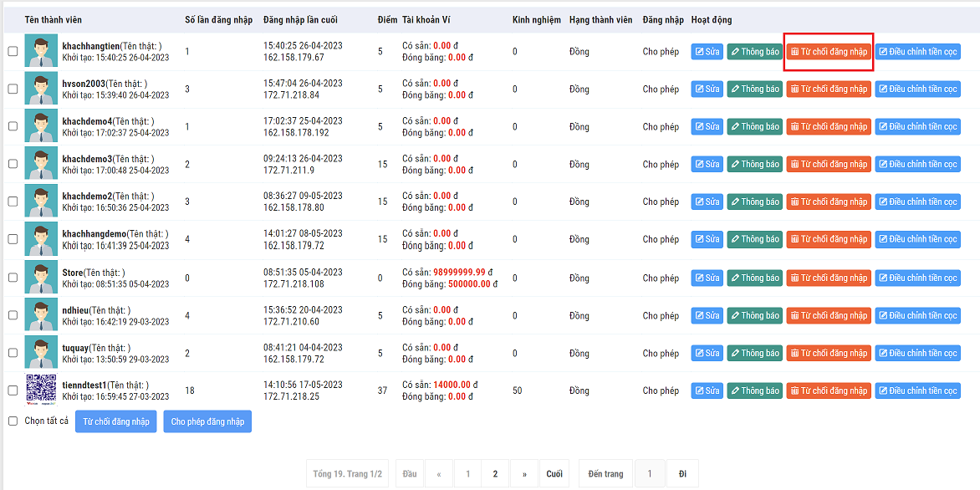
Task: Click the Đến trang page number field
Action: (x=650, y=474)
